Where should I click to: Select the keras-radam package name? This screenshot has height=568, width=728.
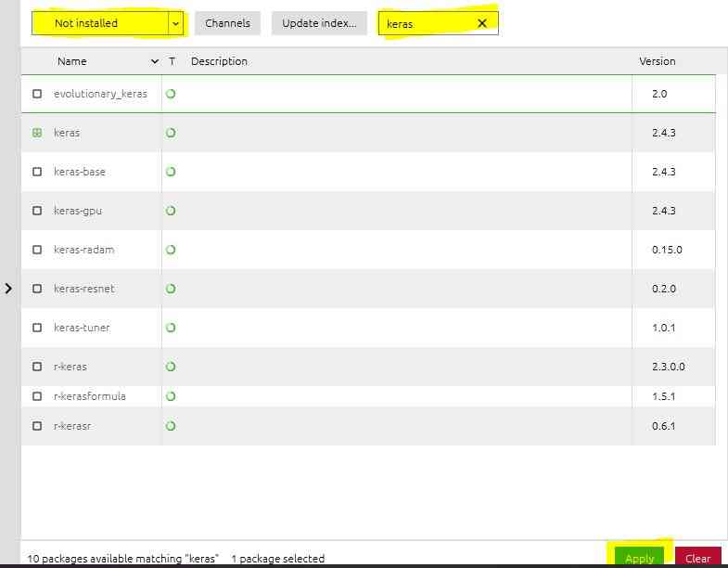tap(83, 250)
